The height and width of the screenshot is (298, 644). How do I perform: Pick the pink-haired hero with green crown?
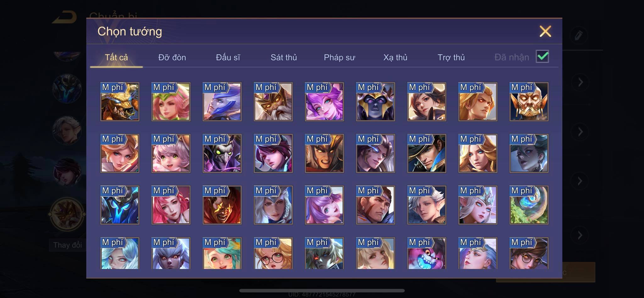(171, 102)
